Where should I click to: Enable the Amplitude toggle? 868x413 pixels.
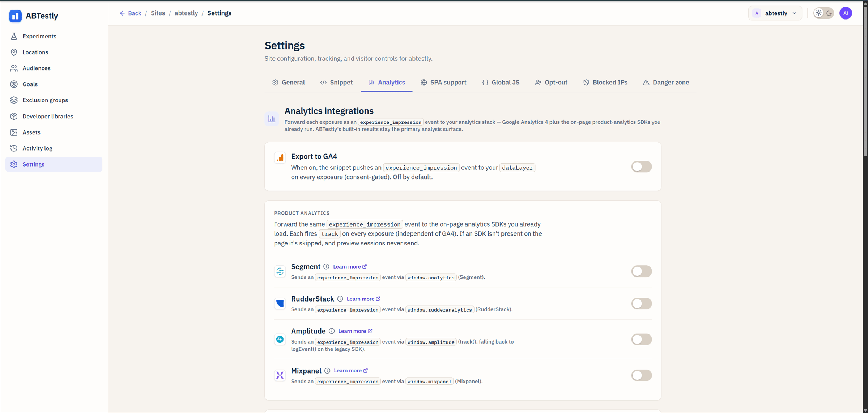(642, 339)
